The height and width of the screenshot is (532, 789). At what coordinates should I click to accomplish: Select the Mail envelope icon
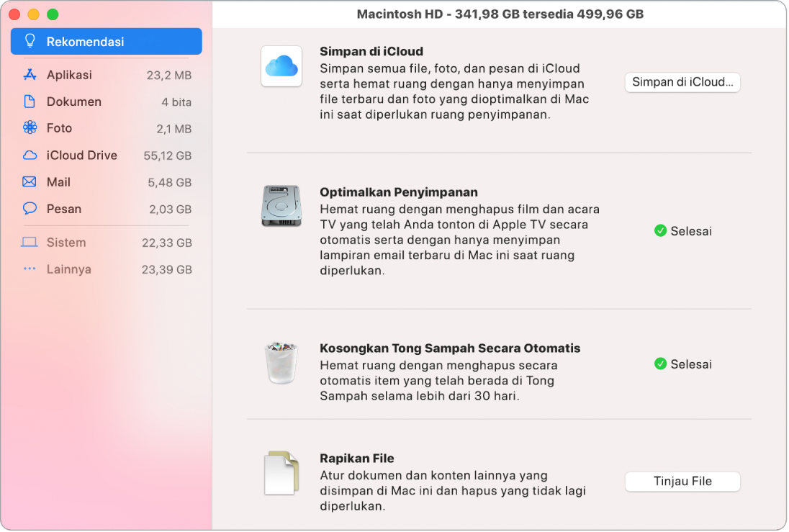pos(29,182)
